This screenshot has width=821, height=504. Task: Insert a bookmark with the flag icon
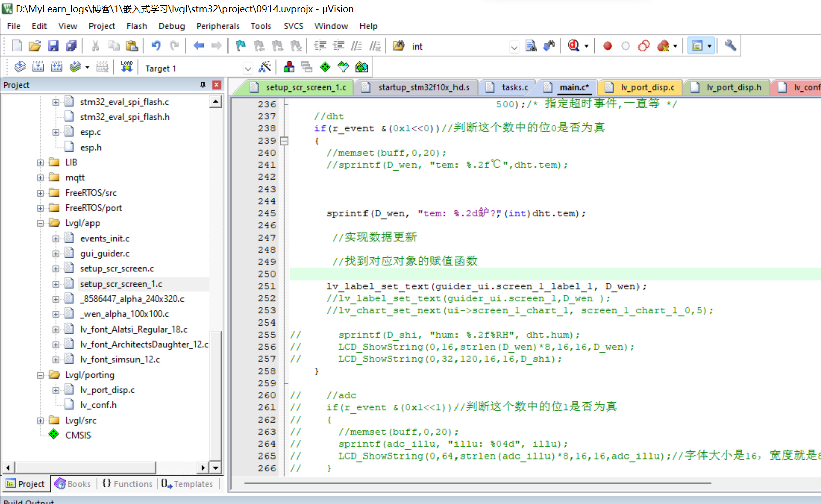coord(241,46)
